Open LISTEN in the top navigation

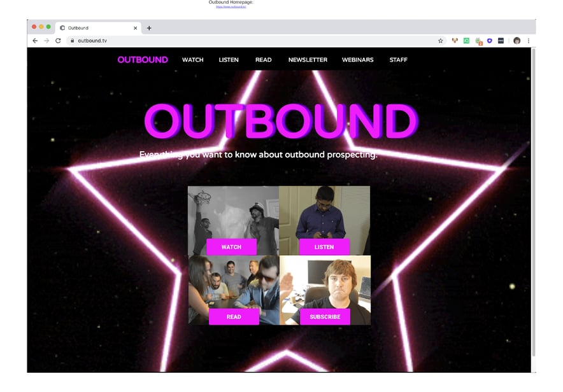pos(229,60)
